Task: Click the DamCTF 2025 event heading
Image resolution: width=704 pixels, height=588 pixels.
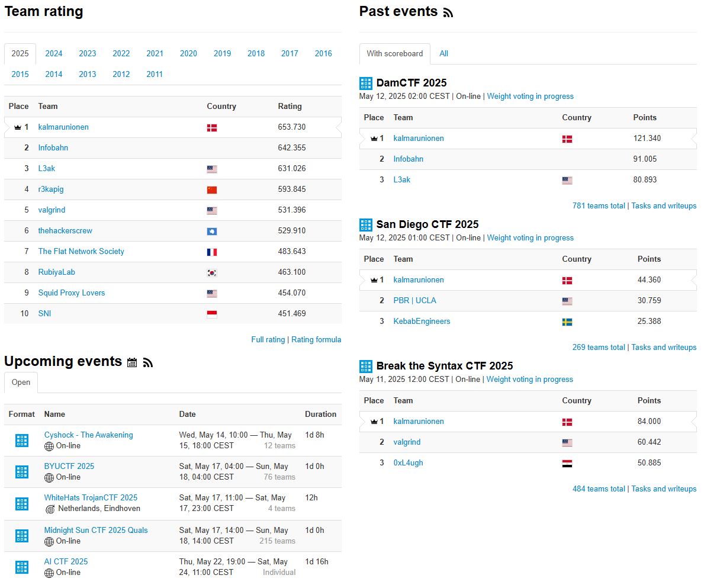Action: click(412, 83)
